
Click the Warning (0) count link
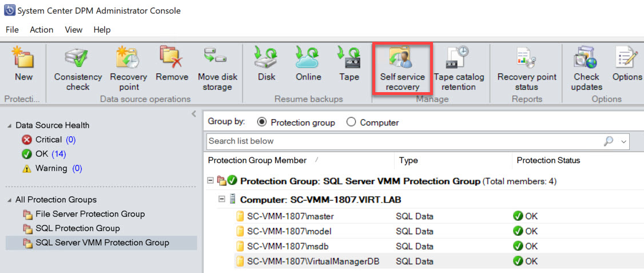pyautogui.click(x=77, y=168)
